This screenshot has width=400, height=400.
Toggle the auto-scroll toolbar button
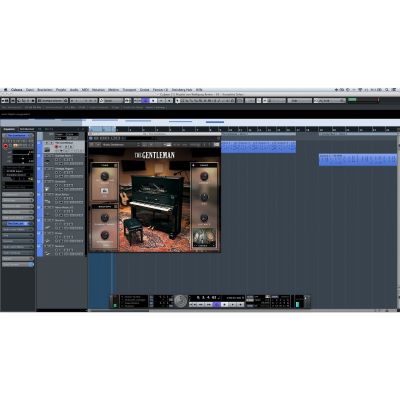pos(128,100)
